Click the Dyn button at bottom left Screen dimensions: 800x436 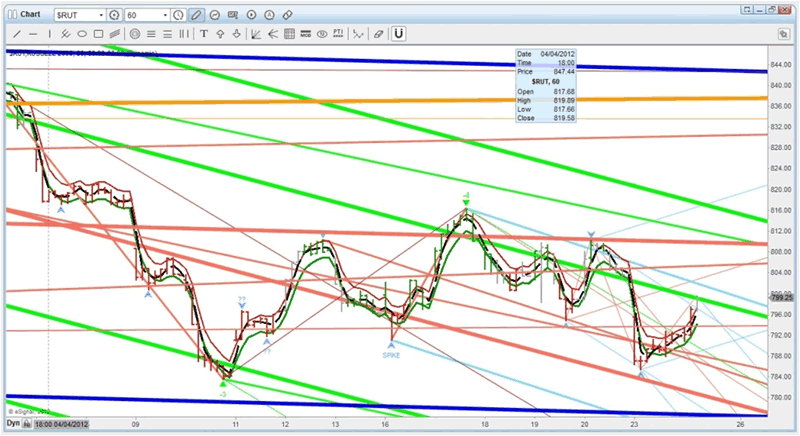(x=14, y=425)
